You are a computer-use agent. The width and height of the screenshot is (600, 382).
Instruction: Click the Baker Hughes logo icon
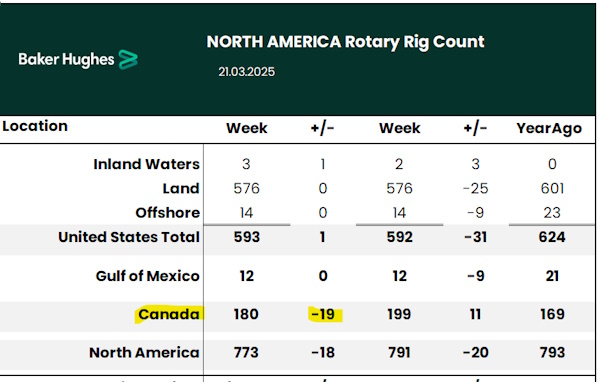[x=128, y=60]
